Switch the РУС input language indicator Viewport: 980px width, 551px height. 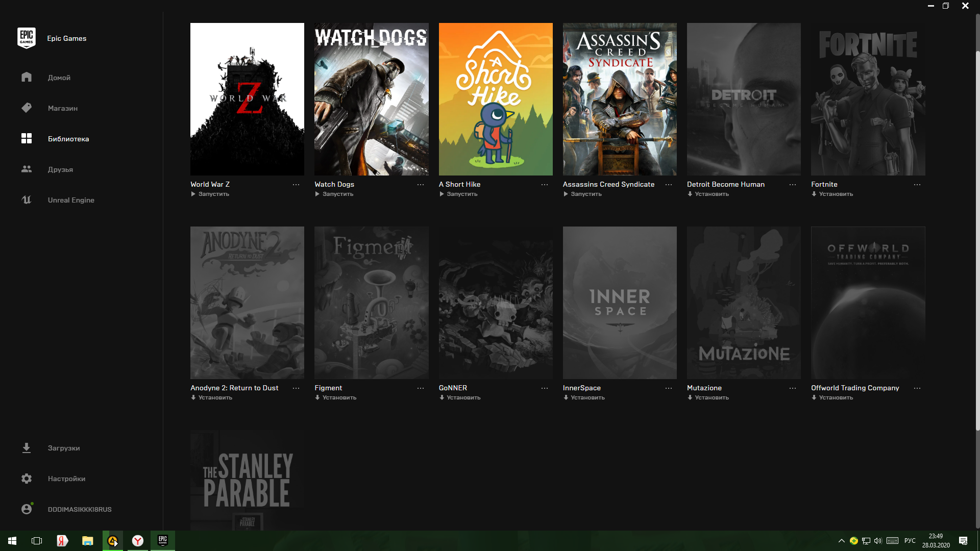910,541
